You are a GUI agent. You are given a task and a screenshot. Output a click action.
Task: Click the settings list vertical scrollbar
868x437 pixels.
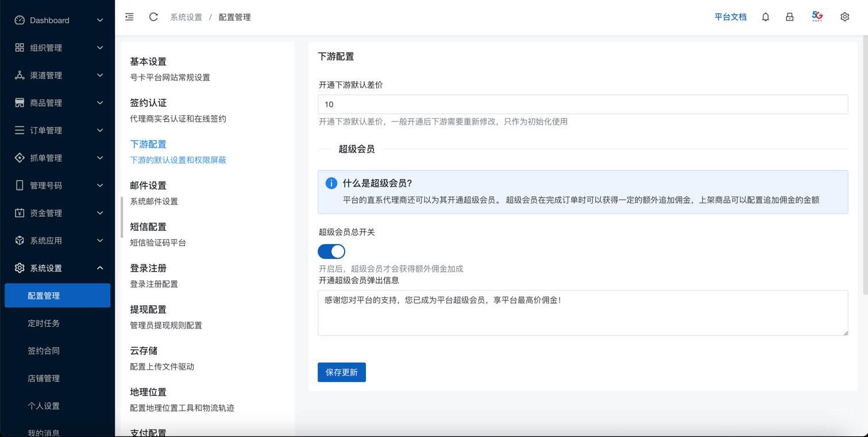click(122, 217)
